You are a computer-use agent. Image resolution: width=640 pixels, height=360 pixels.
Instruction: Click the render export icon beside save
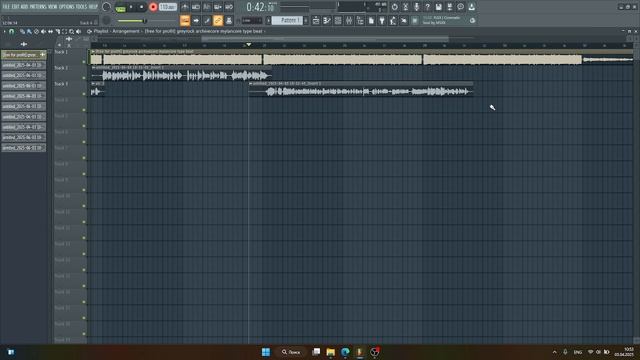[x=449, y=7]
